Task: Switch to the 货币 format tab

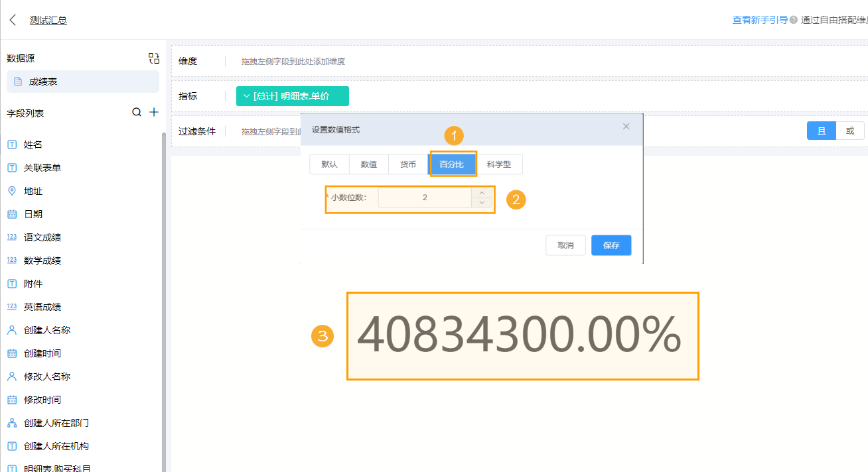Action: click(x=408, y=164)
